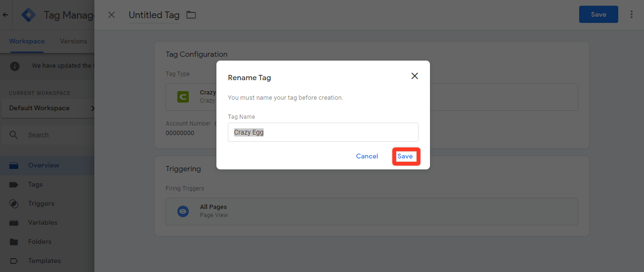This screenshot has width=644, height=272.
Task: Click the Tag Configuration heading
Action: (196, 54)
